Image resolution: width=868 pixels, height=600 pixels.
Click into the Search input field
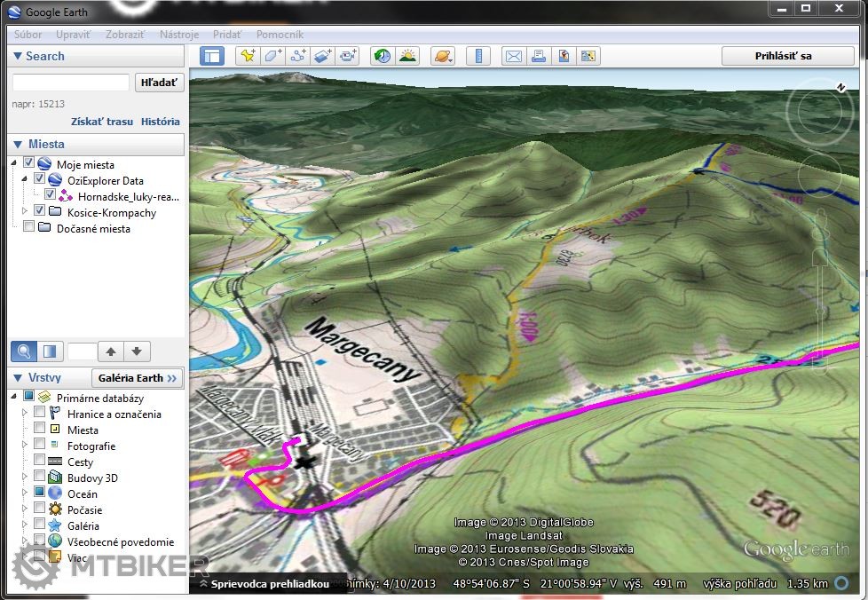[71, 83]
